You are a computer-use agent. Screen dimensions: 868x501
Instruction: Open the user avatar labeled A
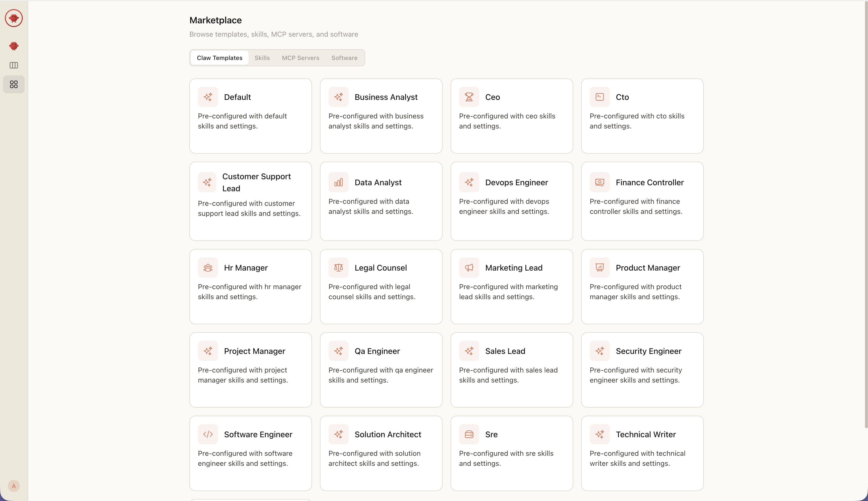point(14,486)
